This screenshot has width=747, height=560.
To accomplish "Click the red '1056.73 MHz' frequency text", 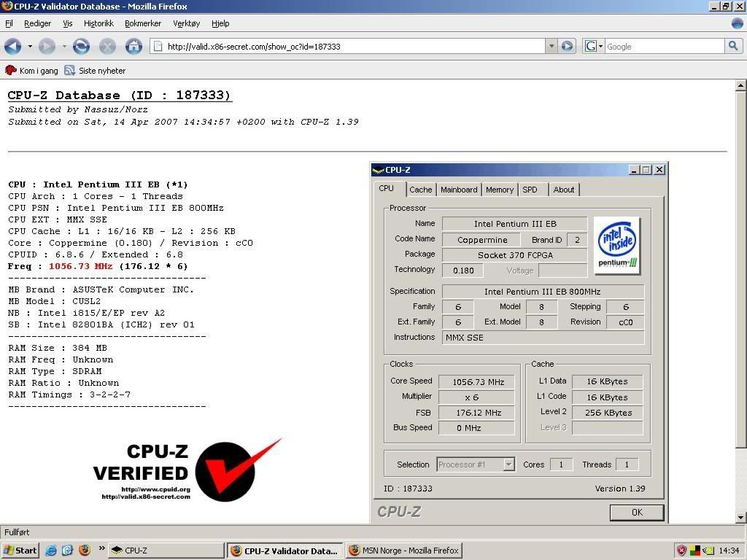I will coord(80,266).
